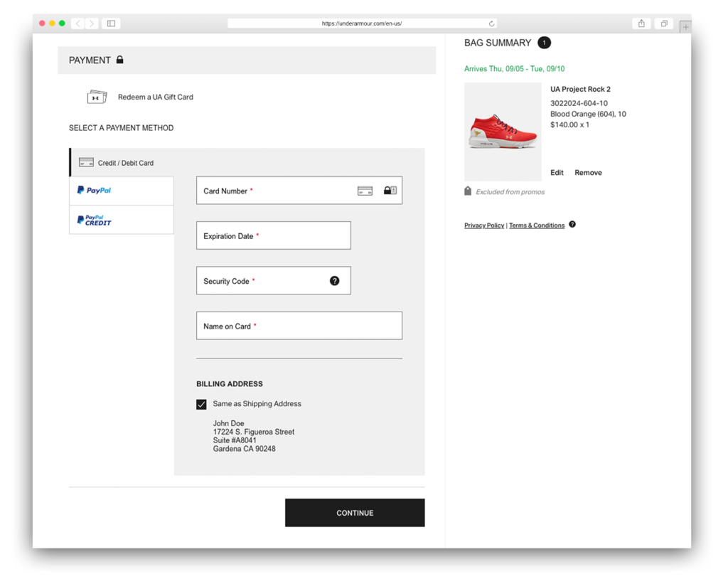728x579 pixels.
Task: Click the bag item count badge
Action: tap(544, 43)
